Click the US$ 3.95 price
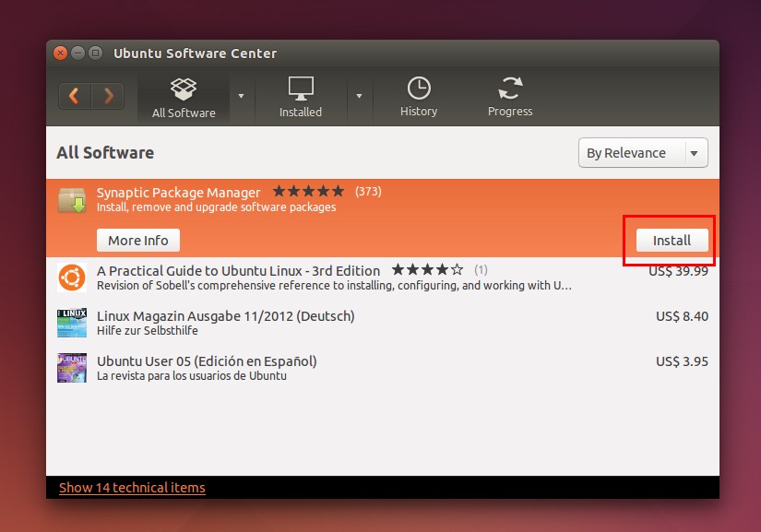The width and height of the screenshot is (761, 532). [x=682, y=361]
